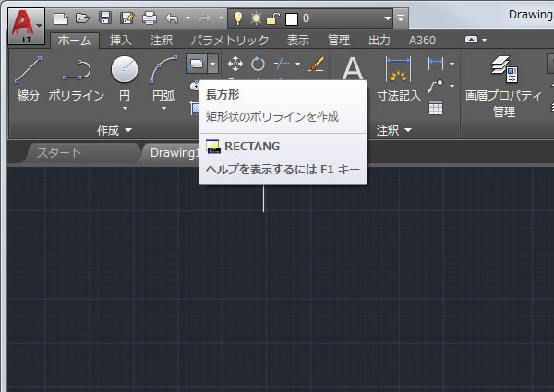Select the Trim tool icon

coord(282,64)
